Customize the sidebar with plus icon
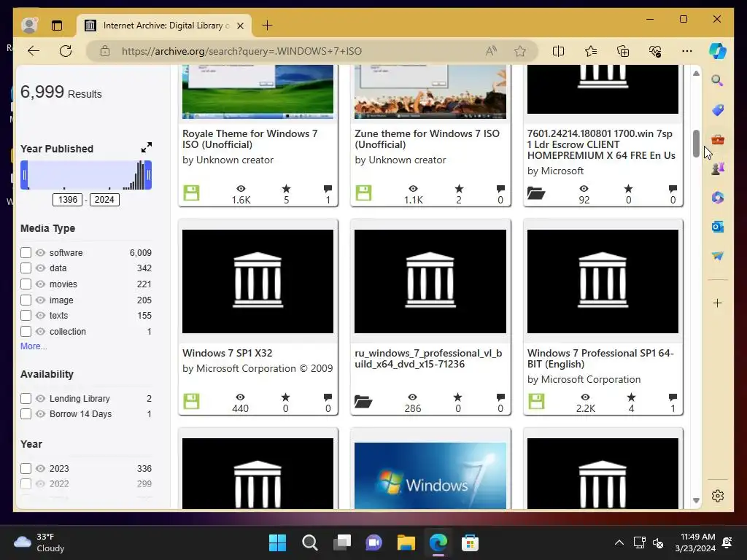 718,303
